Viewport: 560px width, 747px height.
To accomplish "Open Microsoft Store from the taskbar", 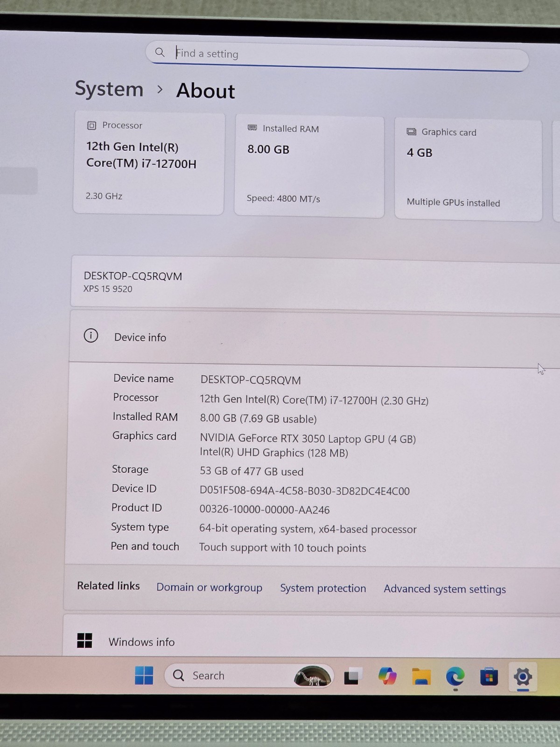I will click(x=489, y=677).
